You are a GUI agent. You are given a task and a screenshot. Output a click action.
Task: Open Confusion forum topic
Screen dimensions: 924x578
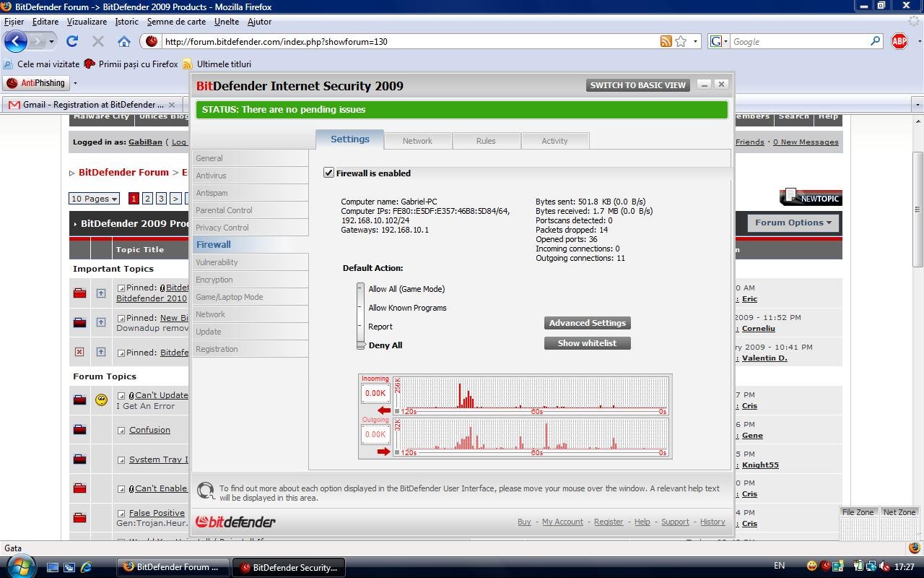pos(149,430)
